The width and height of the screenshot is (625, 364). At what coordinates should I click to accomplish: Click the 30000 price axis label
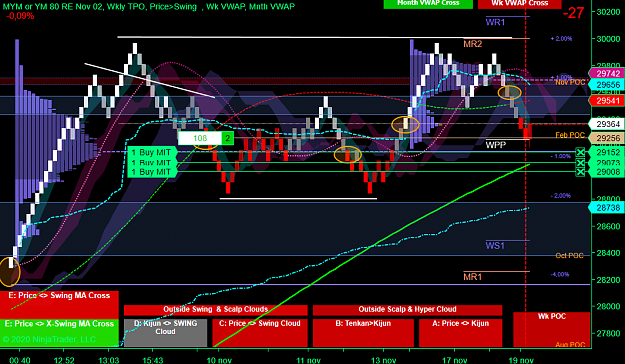coord(608,39)
